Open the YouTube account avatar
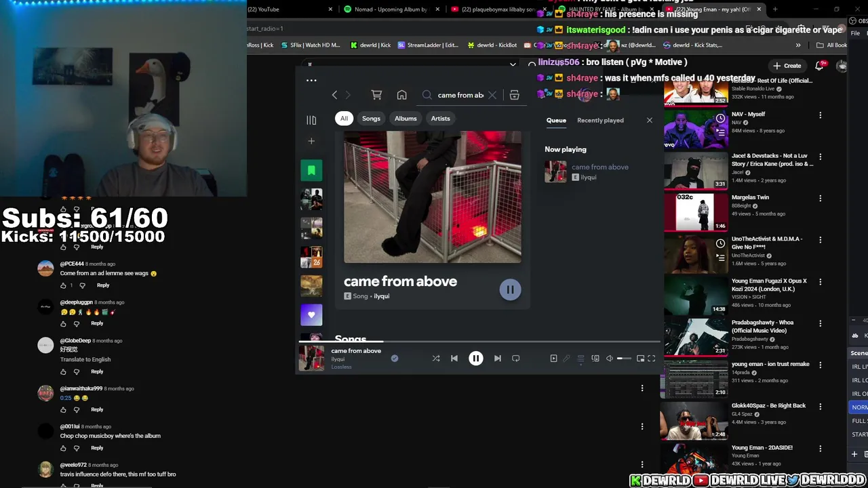 tap(842, 66)
